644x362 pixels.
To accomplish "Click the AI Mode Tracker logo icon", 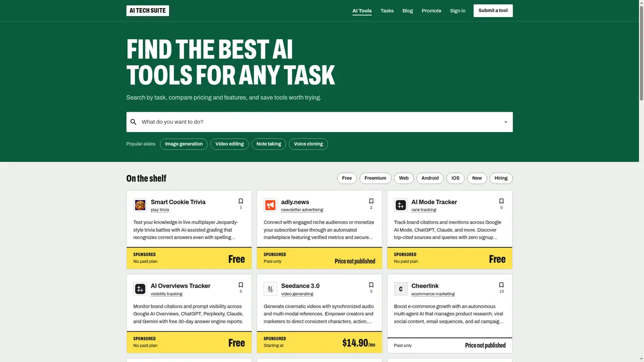I will [400, 205].
